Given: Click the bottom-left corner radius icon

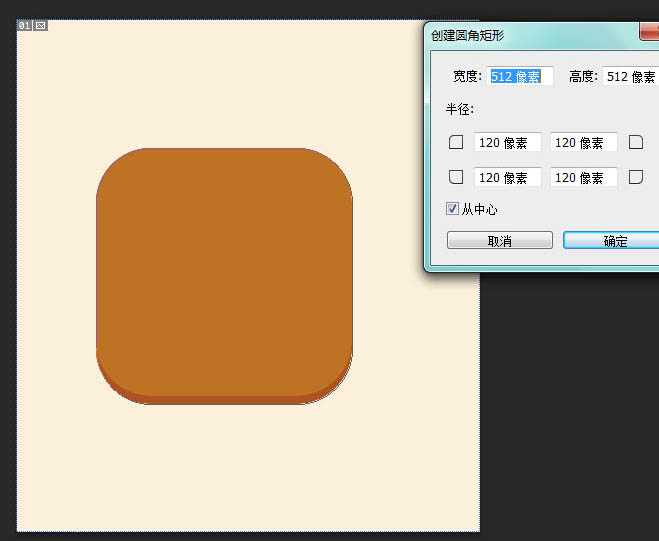Looking at the screenshot, I should click(456, 178).
